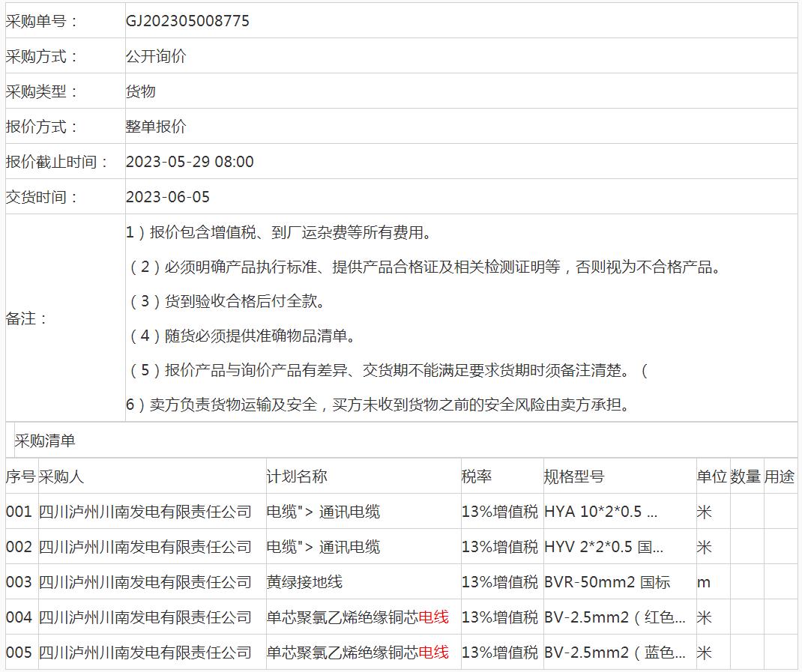
Task: Click the 税率 column header
Action: [x=477, y=476]
